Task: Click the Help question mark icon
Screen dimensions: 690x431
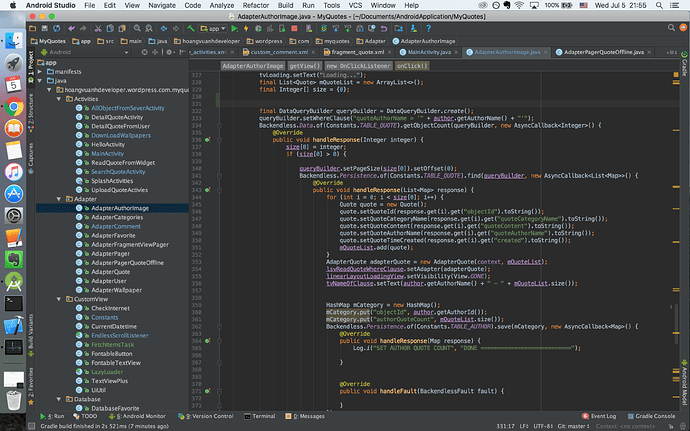Action: [428, 29]
